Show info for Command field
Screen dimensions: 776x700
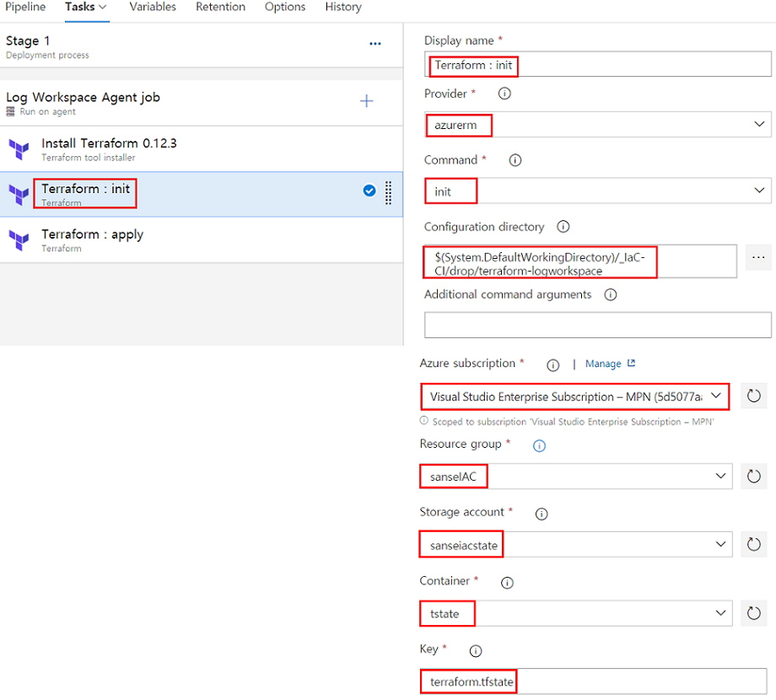(515, 160)
